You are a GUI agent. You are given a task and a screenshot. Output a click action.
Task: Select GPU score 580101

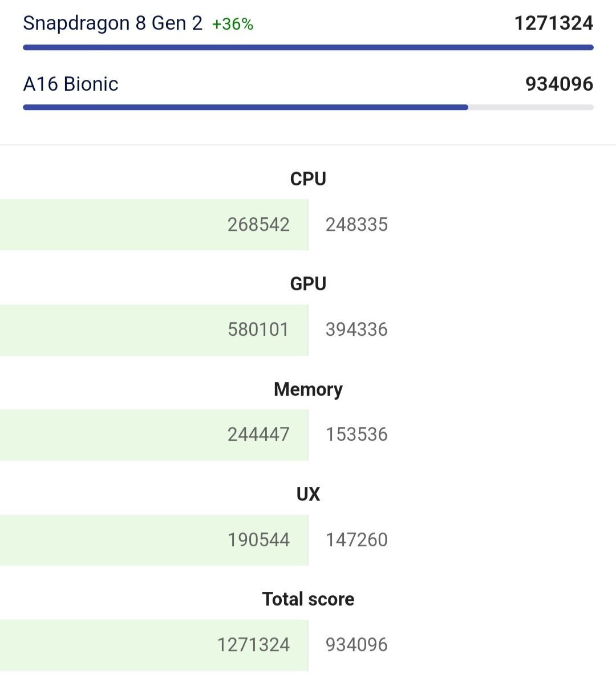point(258,330)
